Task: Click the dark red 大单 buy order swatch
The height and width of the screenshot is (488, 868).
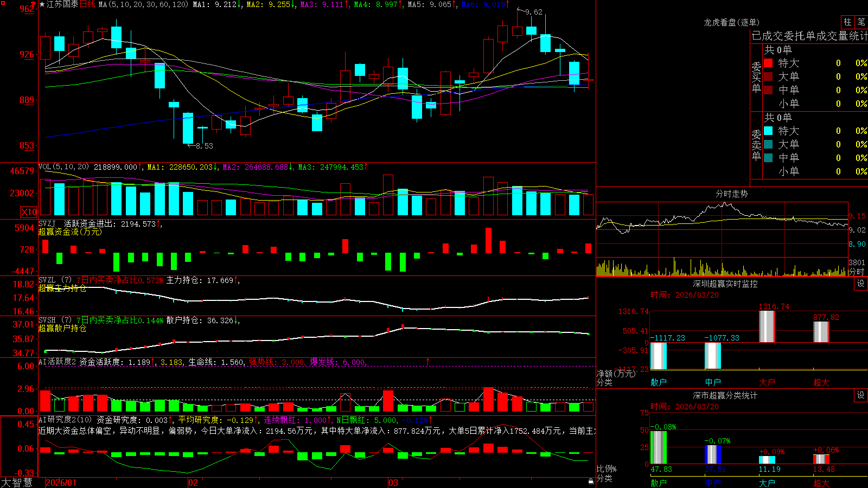Action: click(x=768, y=76)
